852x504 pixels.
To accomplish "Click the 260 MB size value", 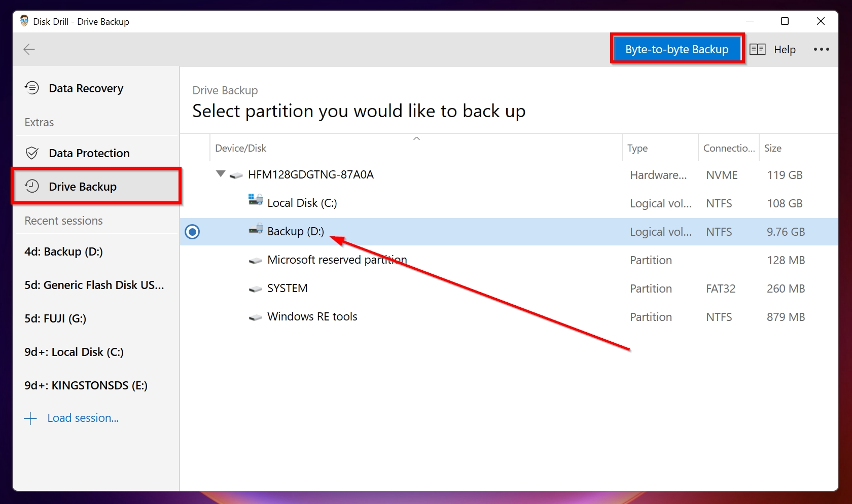I will [x=786, y=289].
